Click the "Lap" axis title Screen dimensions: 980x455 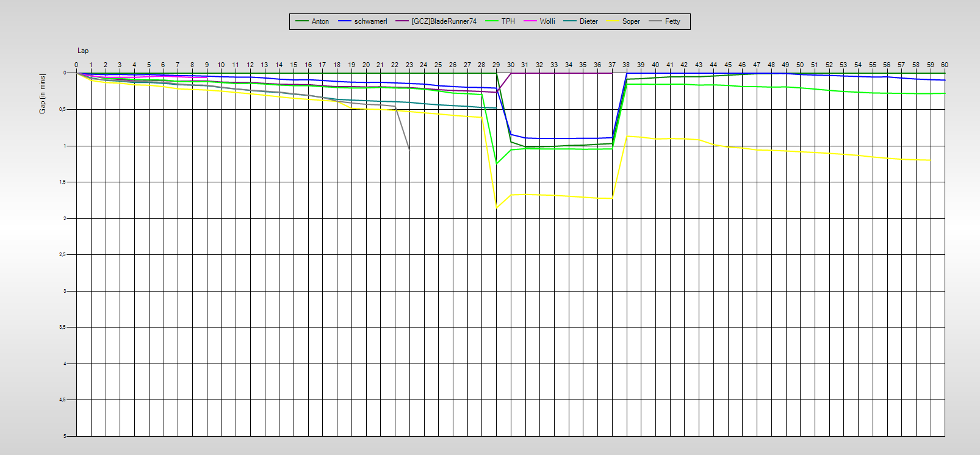click(x=83, y=51)
